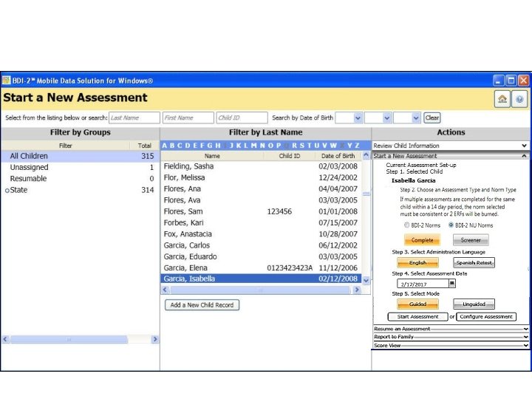Choose Screener assessment type
This screenshot has width=532, height=399.
pos(471,240)
